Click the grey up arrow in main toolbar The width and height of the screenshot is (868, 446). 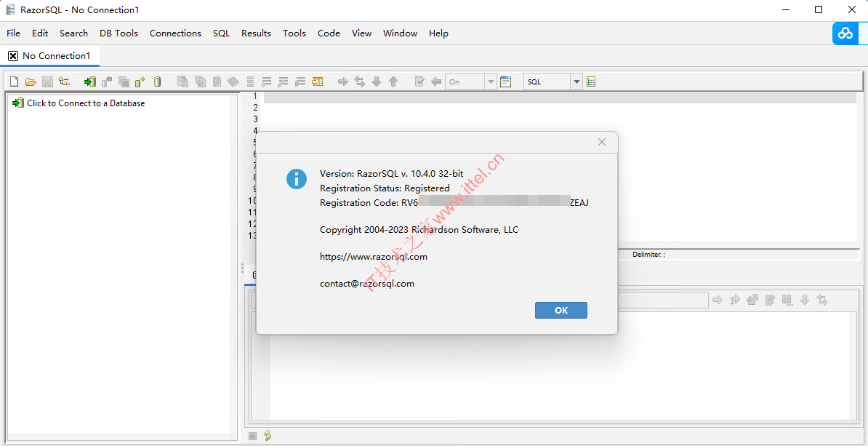coord(393,82)
